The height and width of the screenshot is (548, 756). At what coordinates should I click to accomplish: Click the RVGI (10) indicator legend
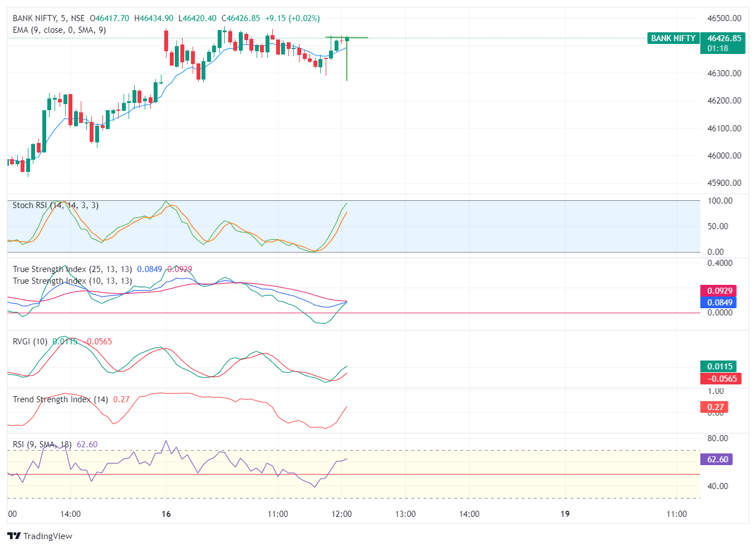coord(30,342)
